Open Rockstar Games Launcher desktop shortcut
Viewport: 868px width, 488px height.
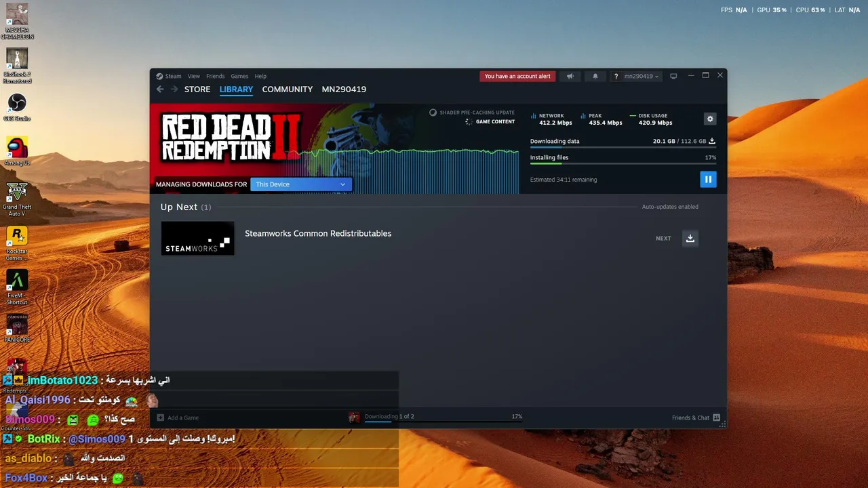click(17, 243)
